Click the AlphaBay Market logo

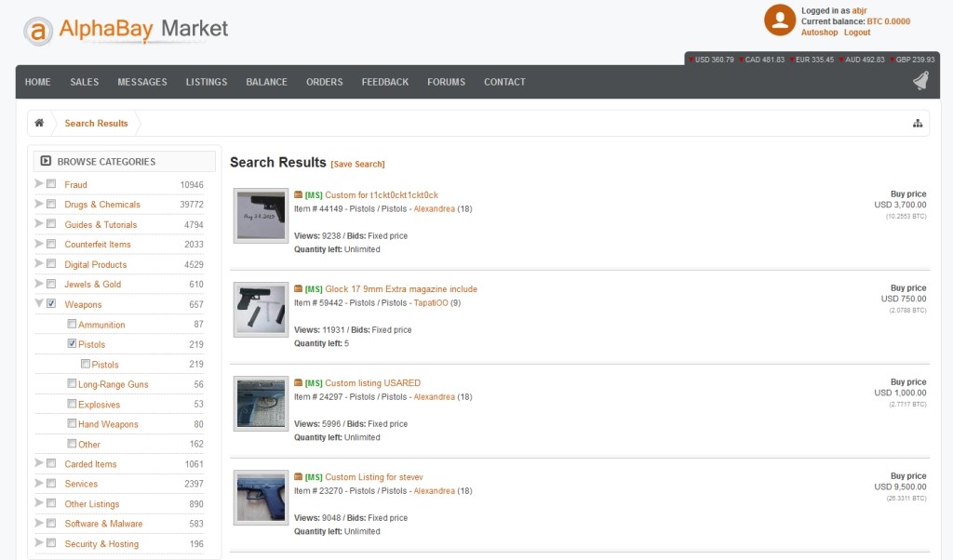tap(126, 30)
